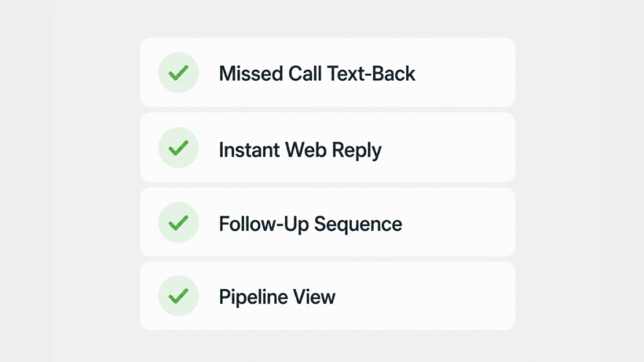Select the Pipeline View label text
644x362 pixels.
tap(277, 297)
